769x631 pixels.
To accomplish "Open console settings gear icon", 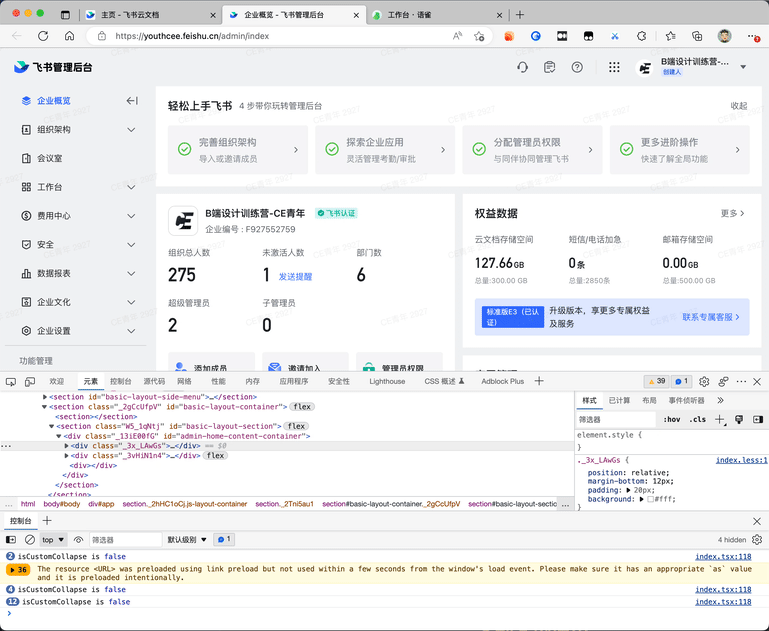I will click(757, 539).
